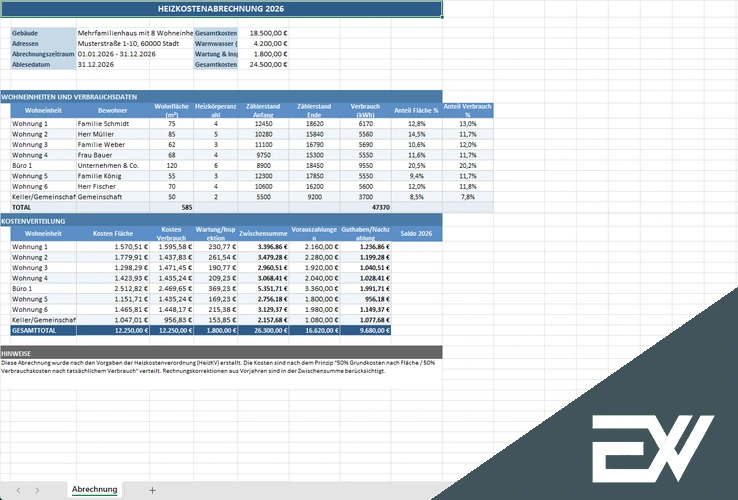Click the Anteil Verbrauch % column header

pyautogui.click(x=467, y=111)
